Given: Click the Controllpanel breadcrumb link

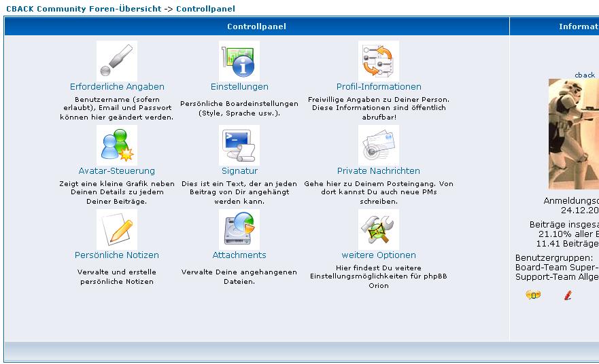Looking at the screenshot, I should click(206, 9).
